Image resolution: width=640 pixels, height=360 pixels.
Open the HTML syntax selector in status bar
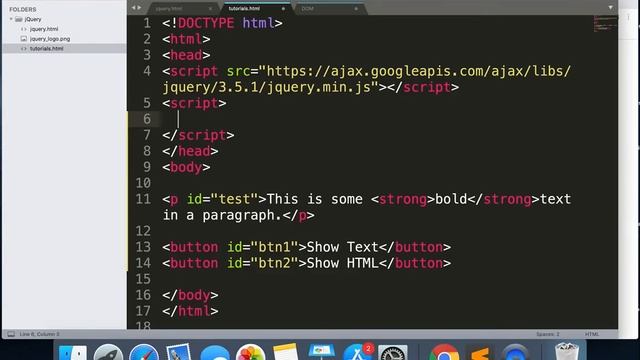[592, 334]
